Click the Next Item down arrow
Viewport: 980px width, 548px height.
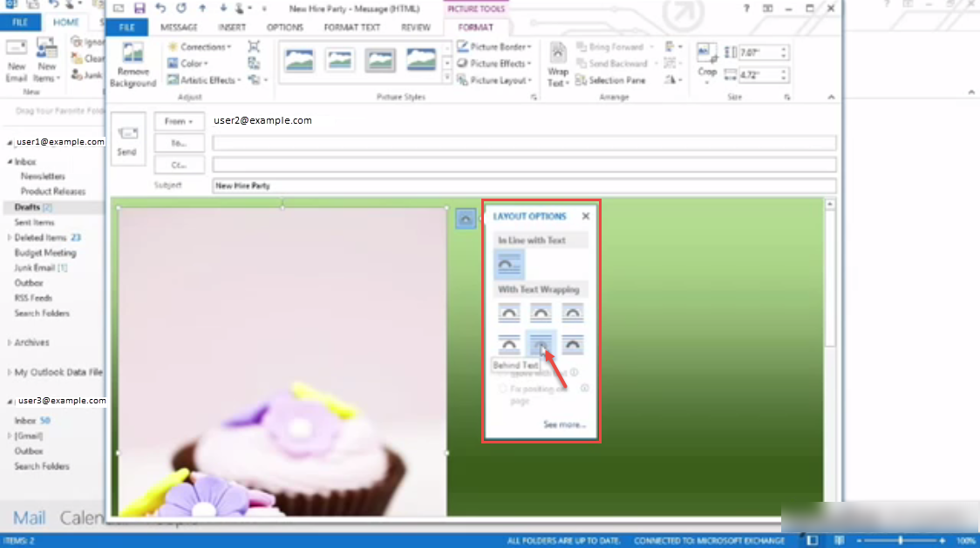coord(222,8)
